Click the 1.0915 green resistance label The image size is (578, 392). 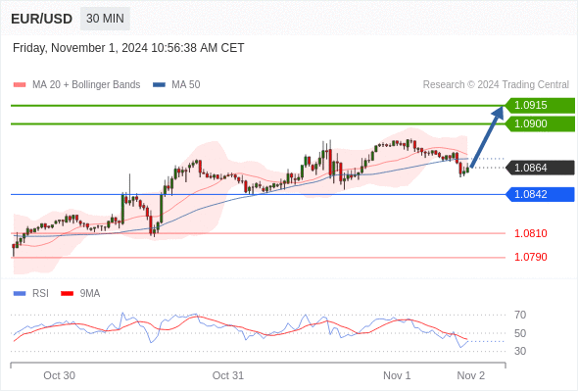[540, 106]
